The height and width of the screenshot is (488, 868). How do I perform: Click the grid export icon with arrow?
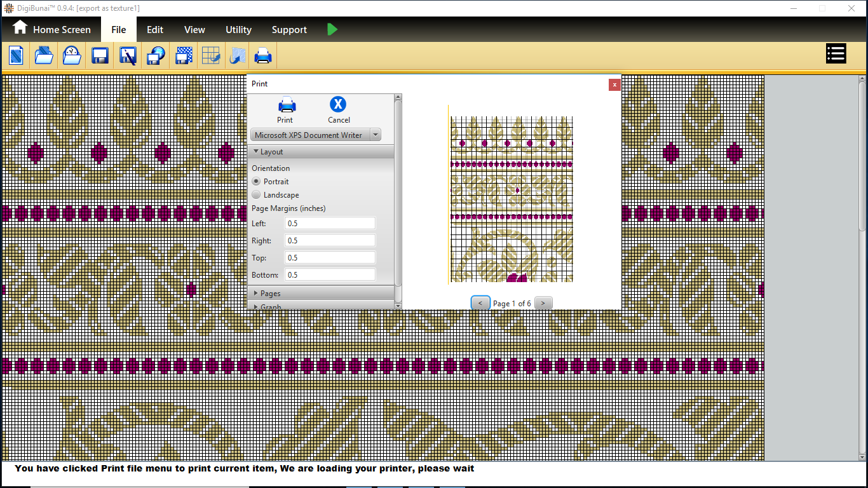(211, 56)
